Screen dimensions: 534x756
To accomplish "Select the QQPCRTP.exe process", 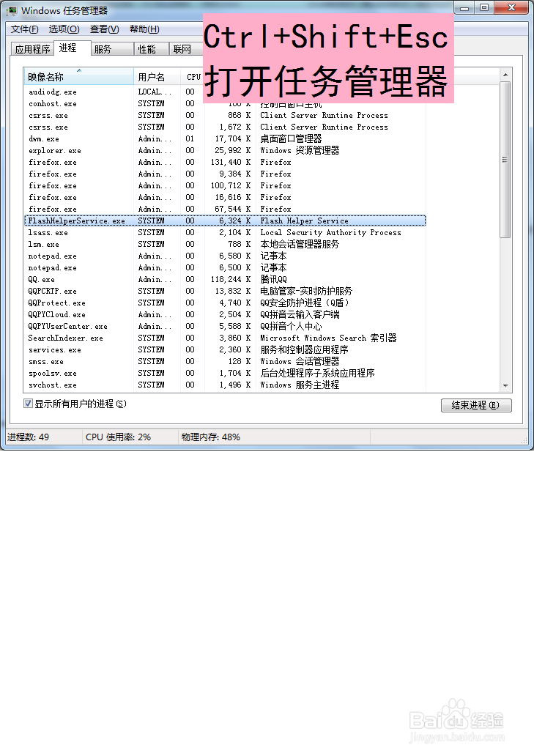I will pyautogui.click(x=225, y=292).
